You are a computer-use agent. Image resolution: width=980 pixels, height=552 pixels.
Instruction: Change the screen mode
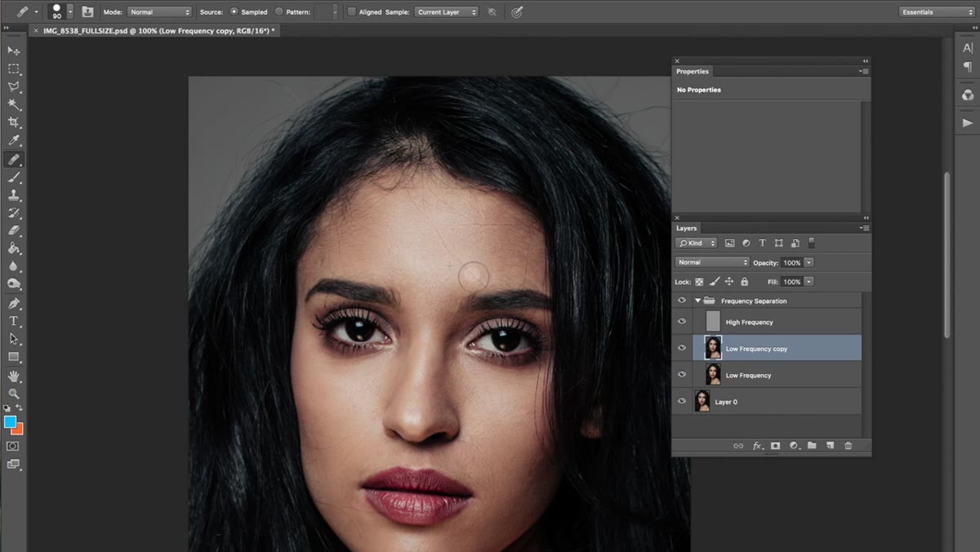13,464
